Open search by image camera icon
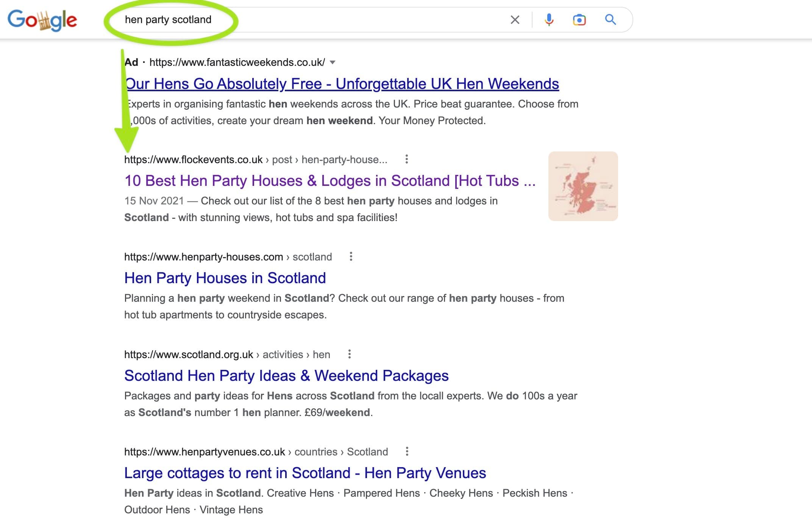 coord(579,20)
